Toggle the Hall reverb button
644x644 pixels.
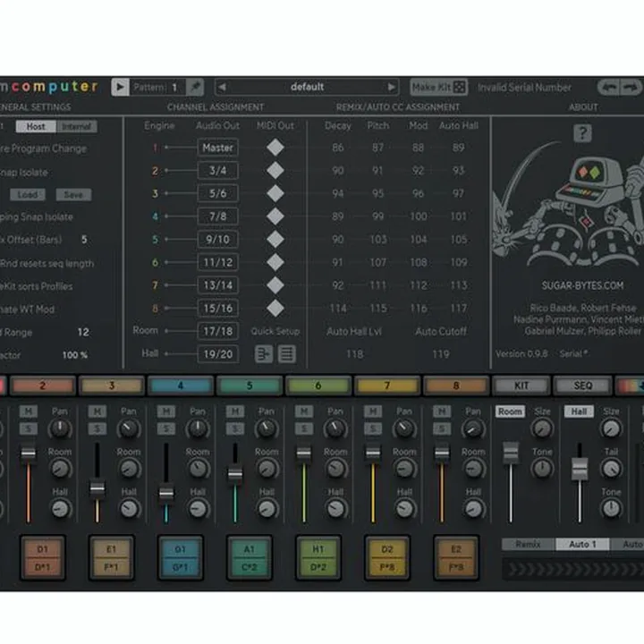579,411
